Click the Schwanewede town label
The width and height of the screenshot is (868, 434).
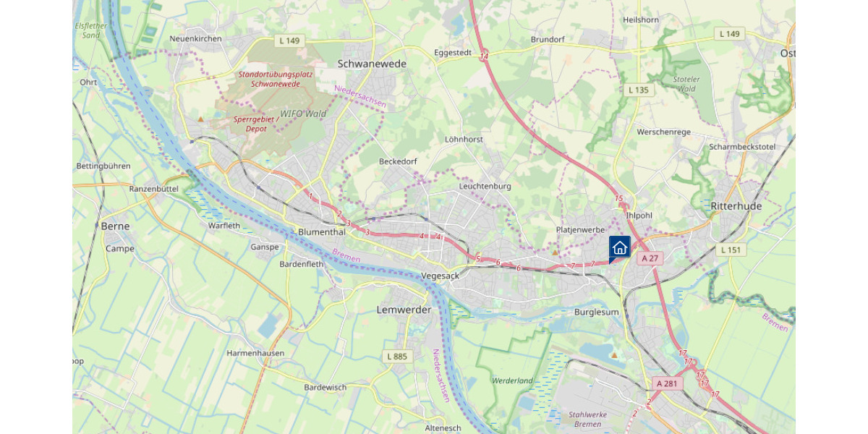pos(372,64)
